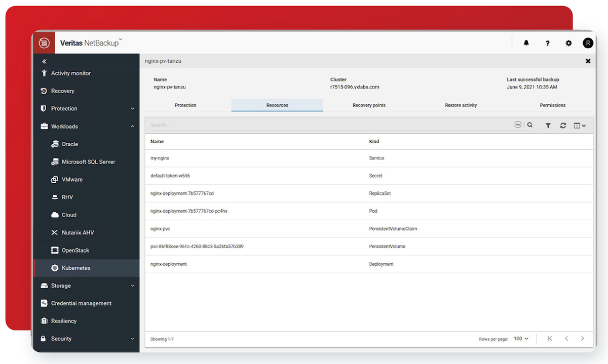Click the Cloud workload icon
Image resolution: width=608 pixels, height=364 pixels.
click(55, 215)
